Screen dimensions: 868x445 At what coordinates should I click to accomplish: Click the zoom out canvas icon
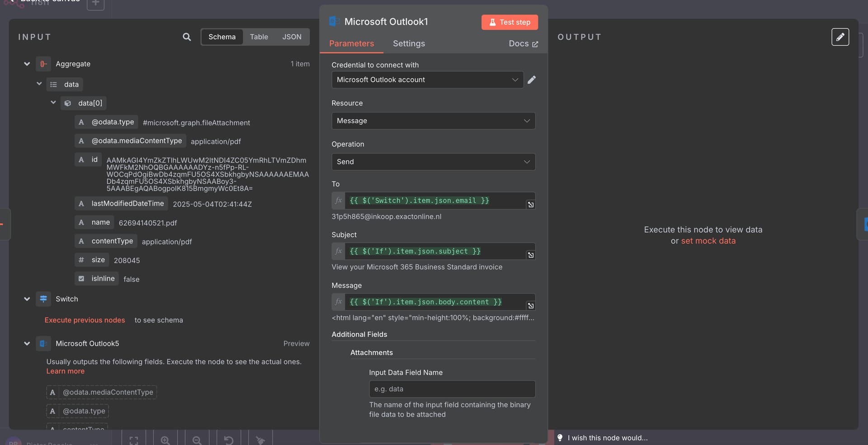[x=197, y=440]
